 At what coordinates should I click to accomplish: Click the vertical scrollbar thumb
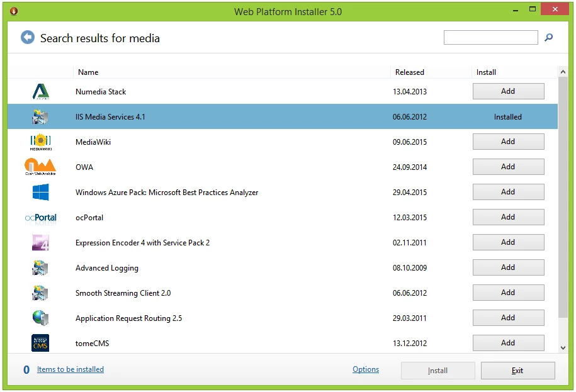pyautogui.click(x=563, y=198)
